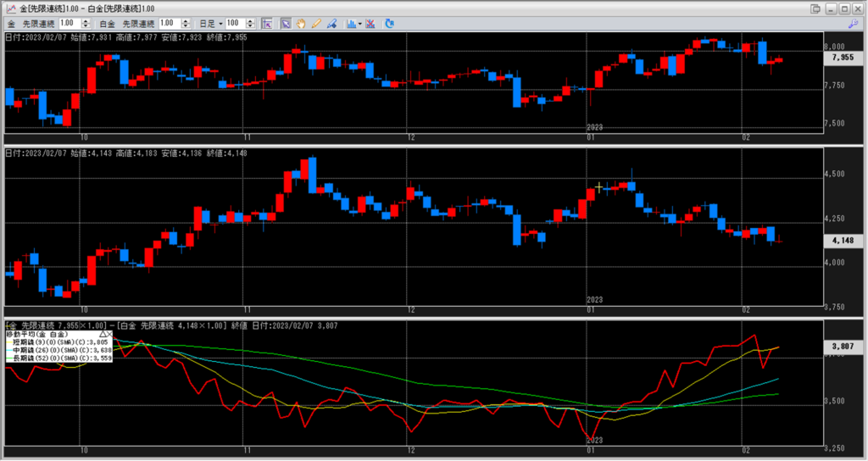Image resolution: width=868 pixels, height=461 pixels.
Task: Click the yellow 短期線 legend color line
Action: click(8, 342)
